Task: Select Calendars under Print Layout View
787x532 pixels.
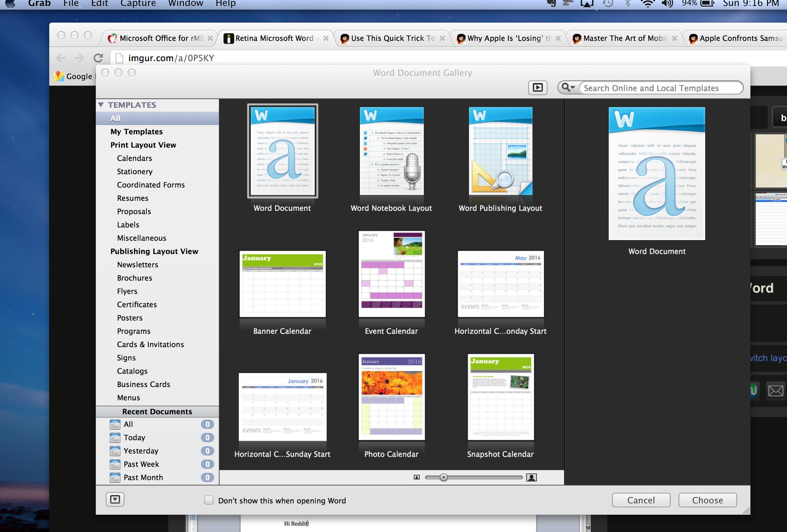Action: tap(134, 158)
